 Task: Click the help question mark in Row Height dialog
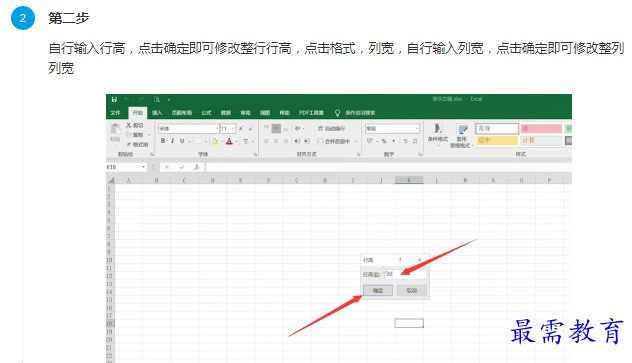[400, 260]
